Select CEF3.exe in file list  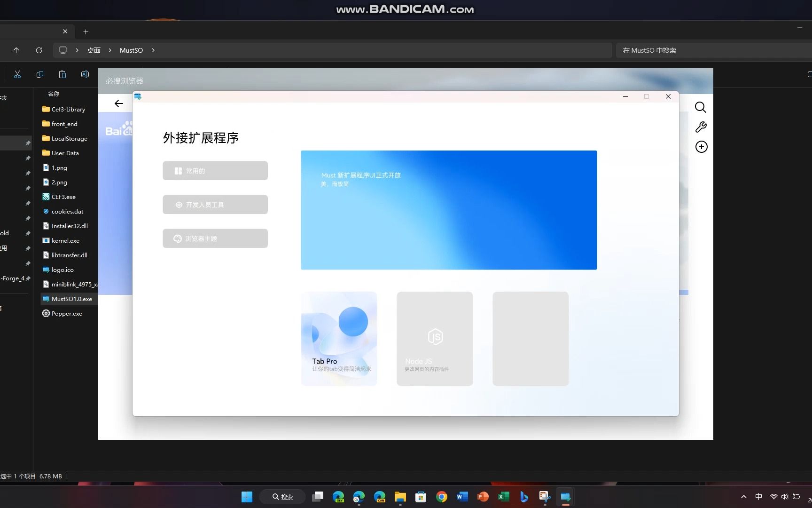click(59, 197)
